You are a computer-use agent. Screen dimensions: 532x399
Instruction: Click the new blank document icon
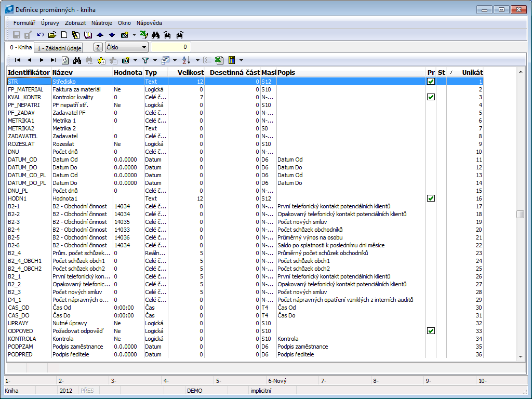point(64,35)
